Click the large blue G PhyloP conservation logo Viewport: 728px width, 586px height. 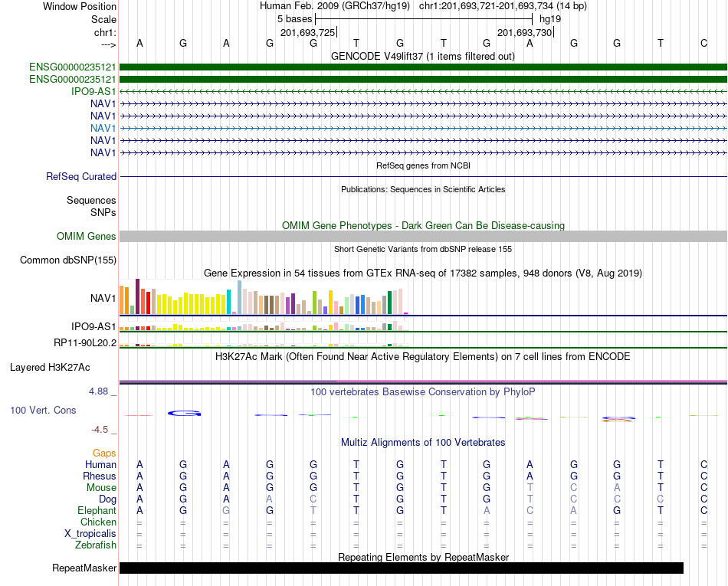point(184,413)
